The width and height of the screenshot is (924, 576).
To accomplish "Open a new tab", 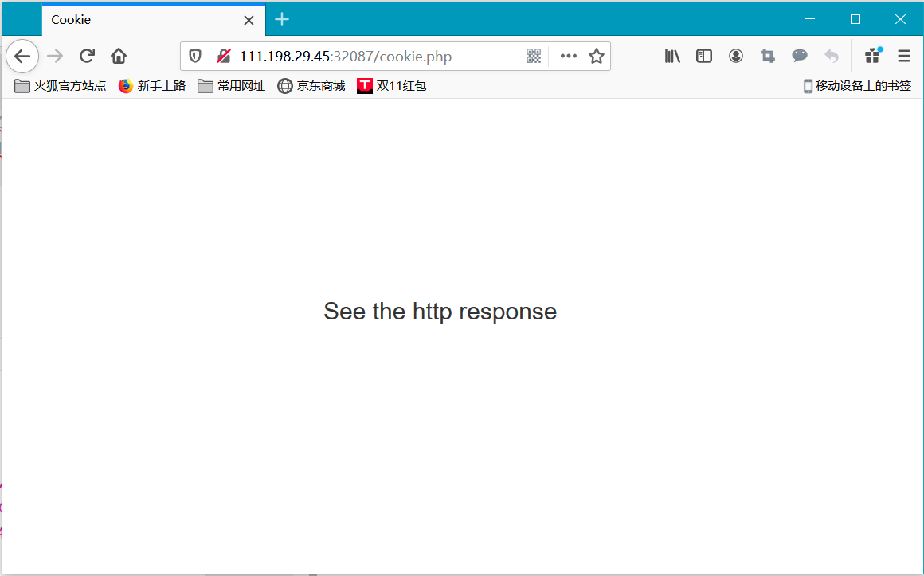I will click(x=282, y=19).
